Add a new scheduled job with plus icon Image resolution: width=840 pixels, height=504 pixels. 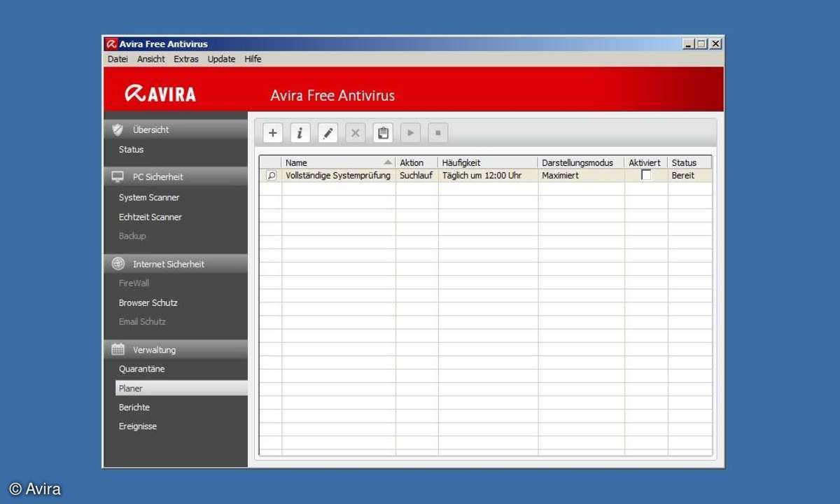coord(273,133)
